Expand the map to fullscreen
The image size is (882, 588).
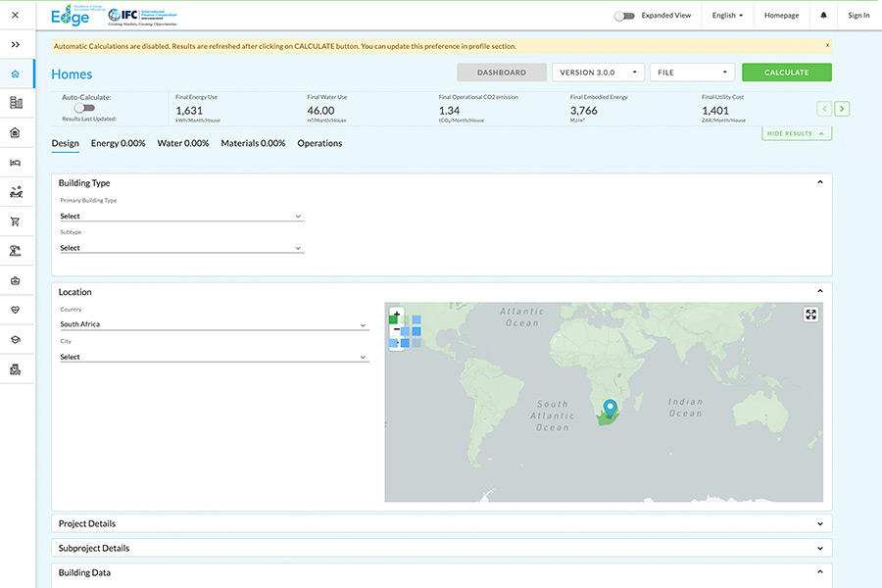point(810,315)
